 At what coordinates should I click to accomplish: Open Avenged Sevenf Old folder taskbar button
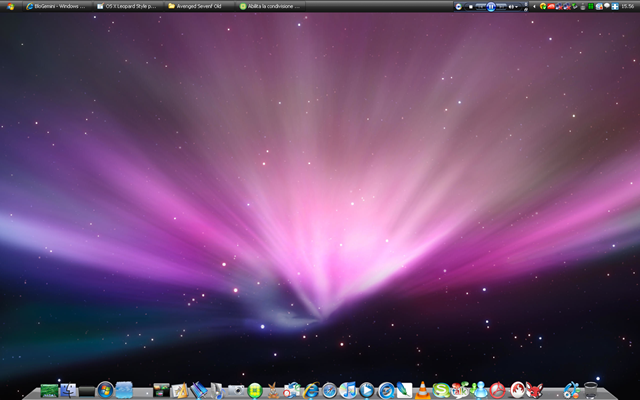(199, 6)
